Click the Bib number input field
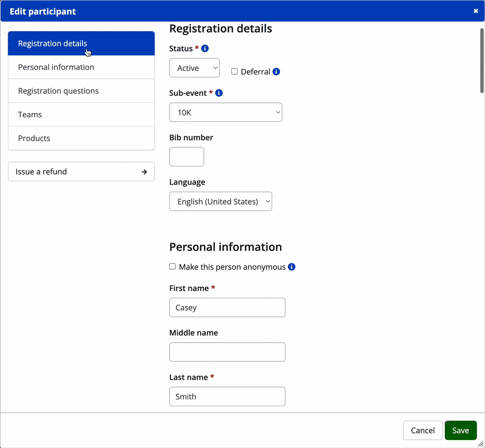 click(x=187, y=157)
